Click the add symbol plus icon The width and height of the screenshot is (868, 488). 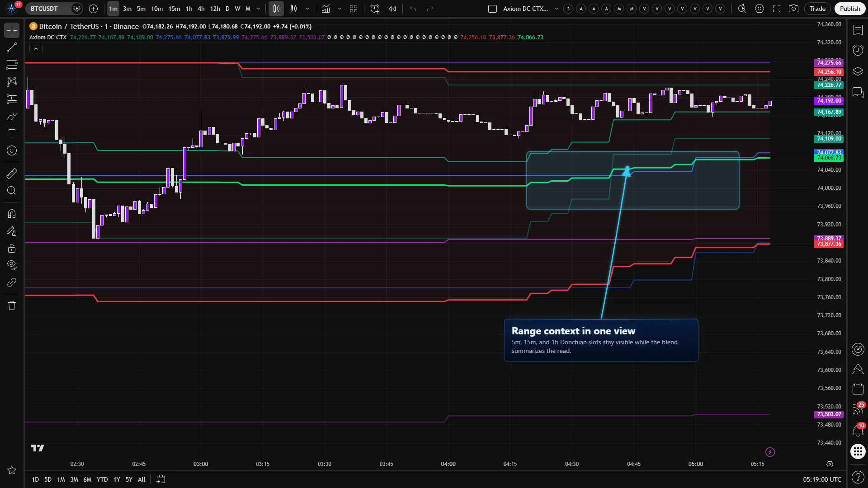[94, 9]
